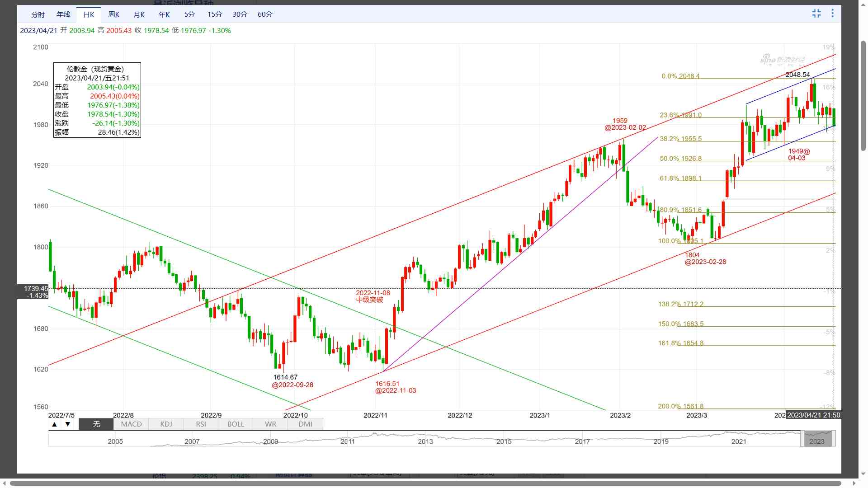The height and width of the screenshot is (488, 868).
Task: Click the horizontal scrollbar at bottom
Action: click(x=425, y=483)
